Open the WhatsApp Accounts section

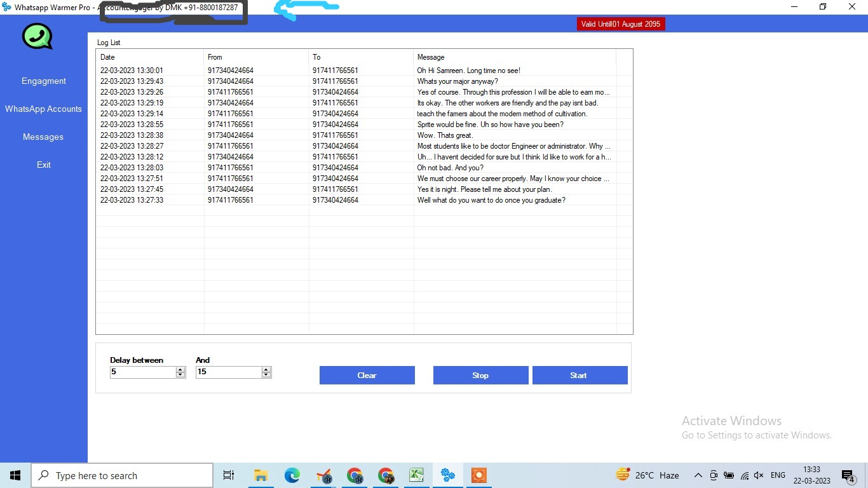tap(44, 109)
